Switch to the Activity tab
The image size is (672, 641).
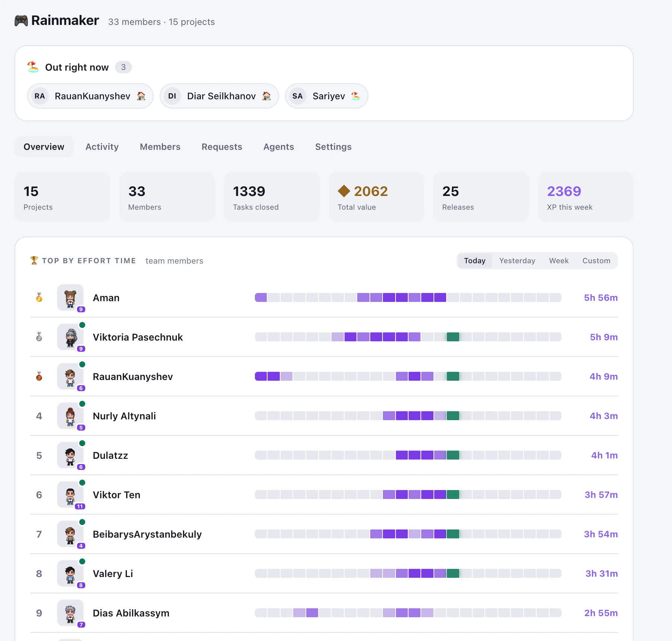click(102, 147)
